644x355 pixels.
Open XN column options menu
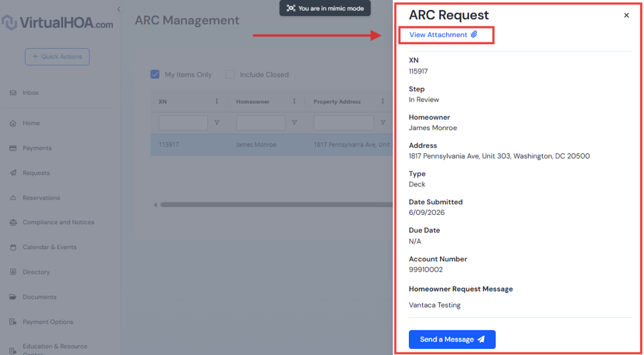click(217, 102)
